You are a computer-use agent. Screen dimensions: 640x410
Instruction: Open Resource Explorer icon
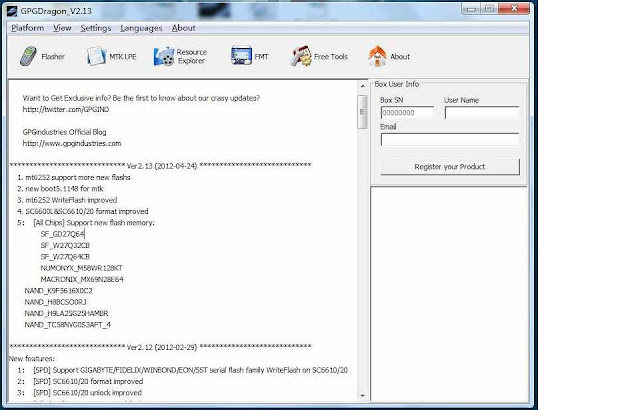[x=164, y=56]
